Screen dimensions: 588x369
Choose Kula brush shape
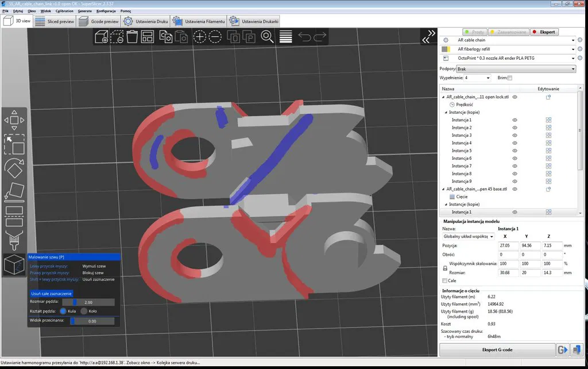[x=63, y=311]
